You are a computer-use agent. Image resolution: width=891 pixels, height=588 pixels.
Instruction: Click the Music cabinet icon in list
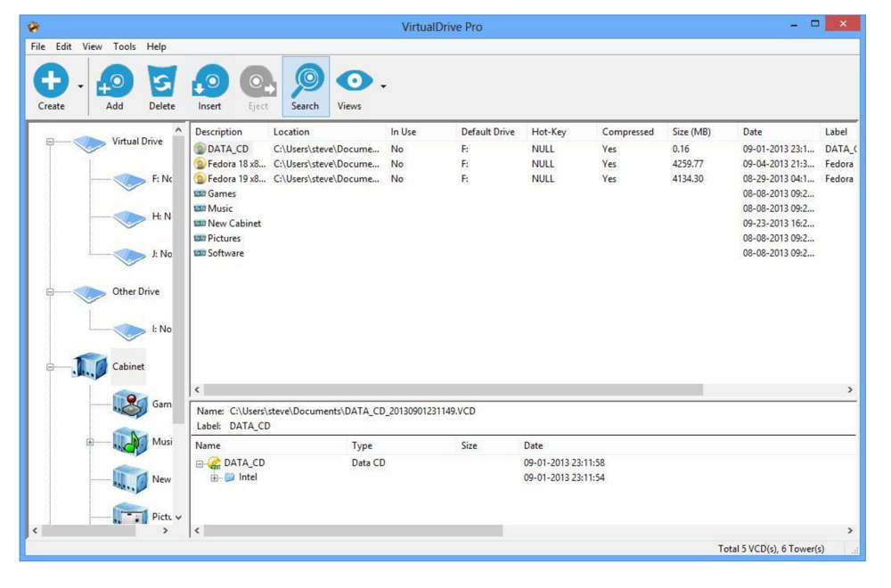pos(200,208)
